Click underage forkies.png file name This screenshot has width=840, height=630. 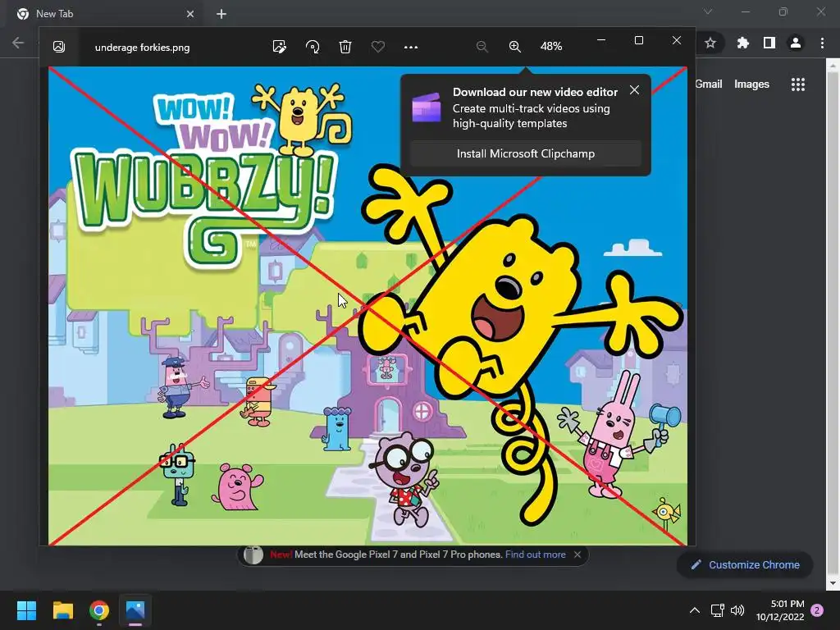[142, 47]
